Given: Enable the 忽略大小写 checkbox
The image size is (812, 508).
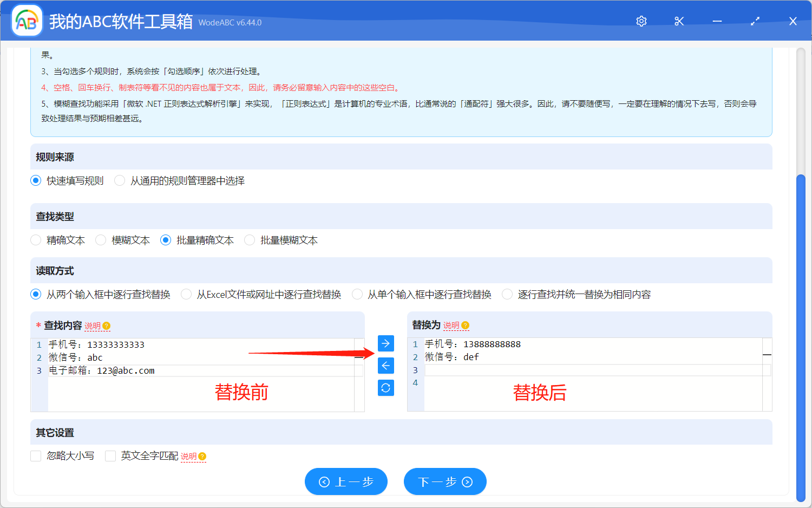Looking at the screenshot, I should [x=36, y=456].
